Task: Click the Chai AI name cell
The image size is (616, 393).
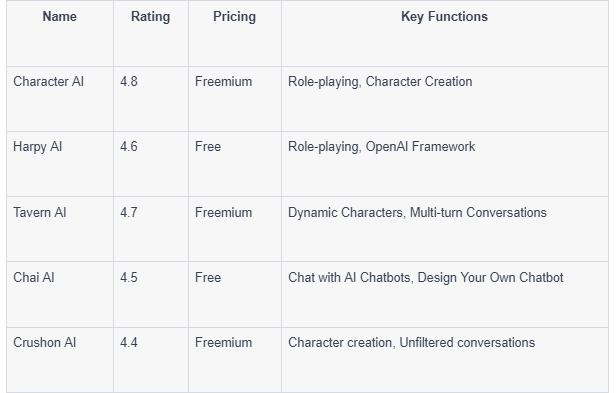Action: click(x=34, y=277)
